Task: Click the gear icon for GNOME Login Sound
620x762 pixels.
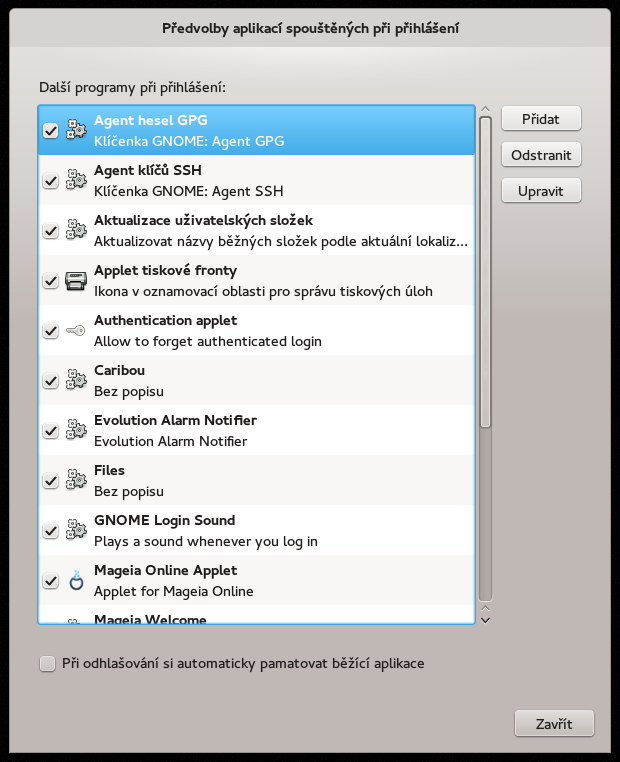Action: tap(76, 531)
